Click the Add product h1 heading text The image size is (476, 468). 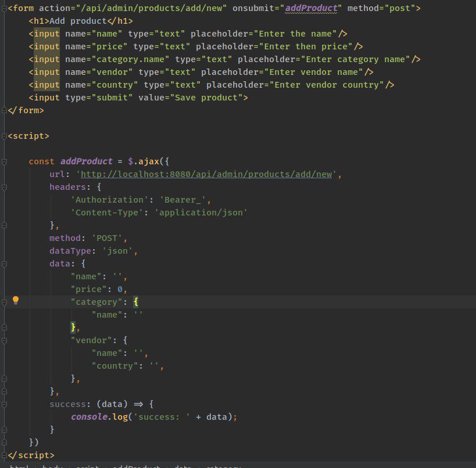[78, 21]
